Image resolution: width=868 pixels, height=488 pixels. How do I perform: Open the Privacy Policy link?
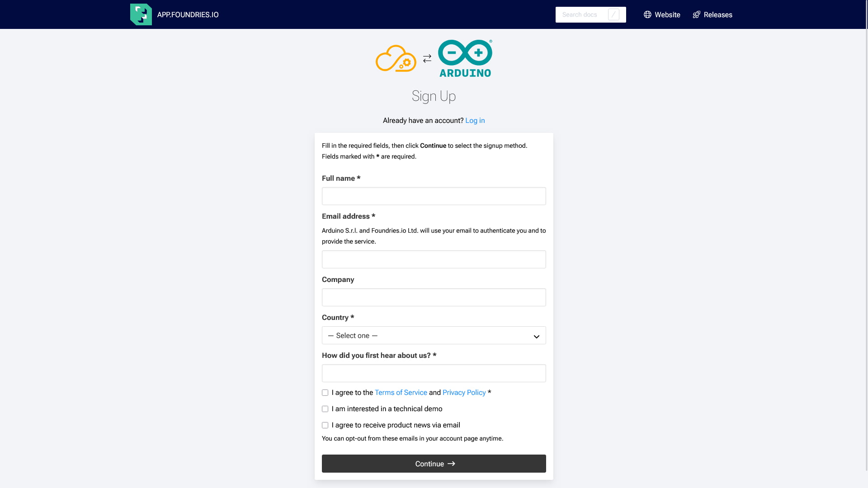pos(464,392)
